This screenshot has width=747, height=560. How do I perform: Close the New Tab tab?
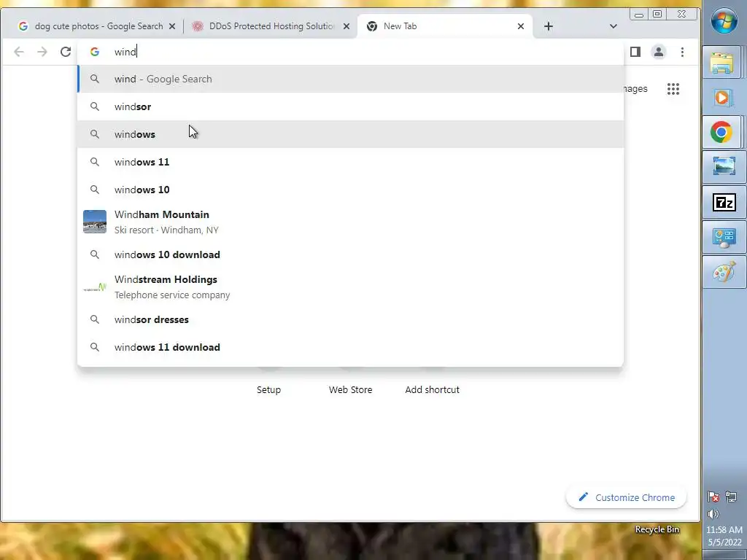521,26
